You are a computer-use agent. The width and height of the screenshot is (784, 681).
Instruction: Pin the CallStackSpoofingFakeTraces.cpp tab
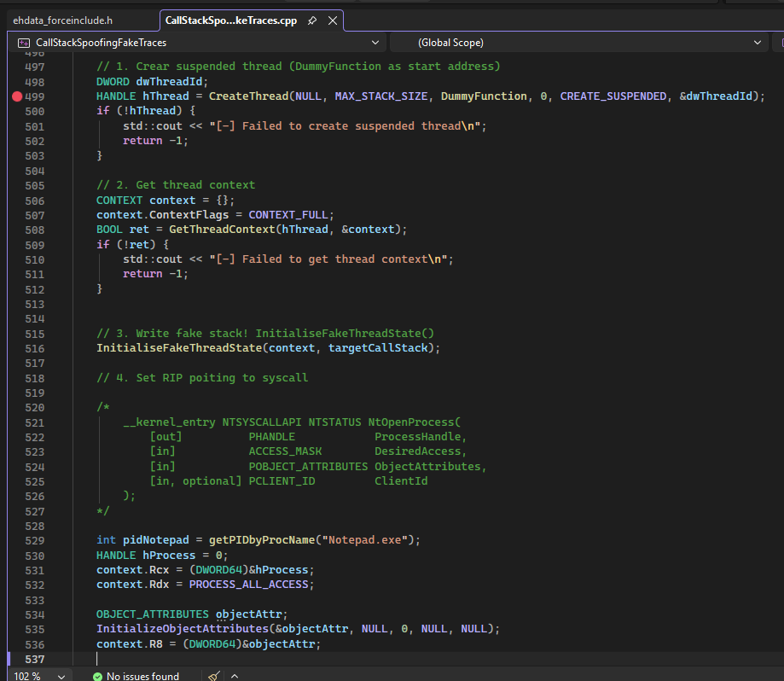click(x=312, y=20)
